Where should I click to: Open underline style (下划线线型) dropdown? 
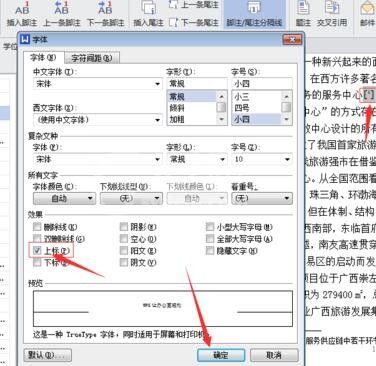click(x=131, y=199)
